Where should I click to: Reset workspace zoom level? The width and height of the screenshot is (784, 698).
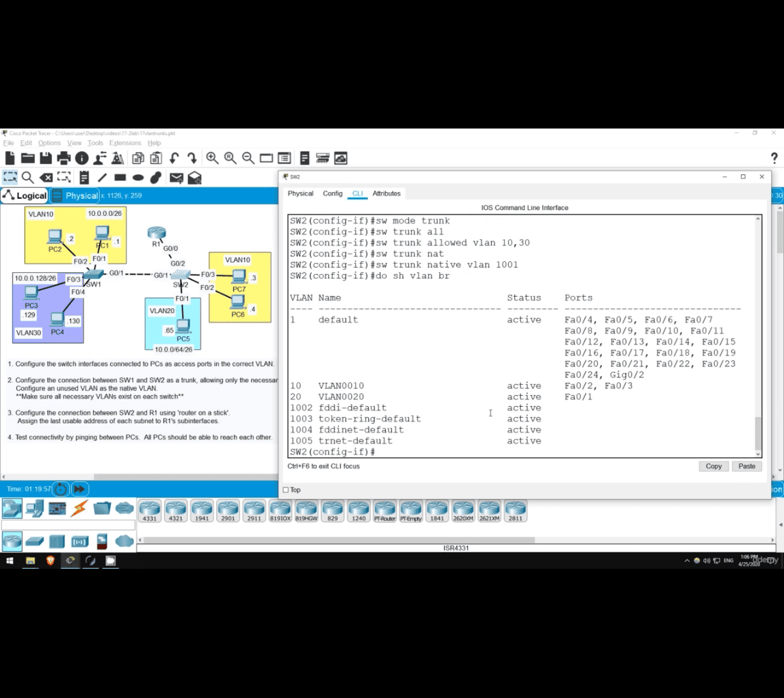(x=230, y=159)
